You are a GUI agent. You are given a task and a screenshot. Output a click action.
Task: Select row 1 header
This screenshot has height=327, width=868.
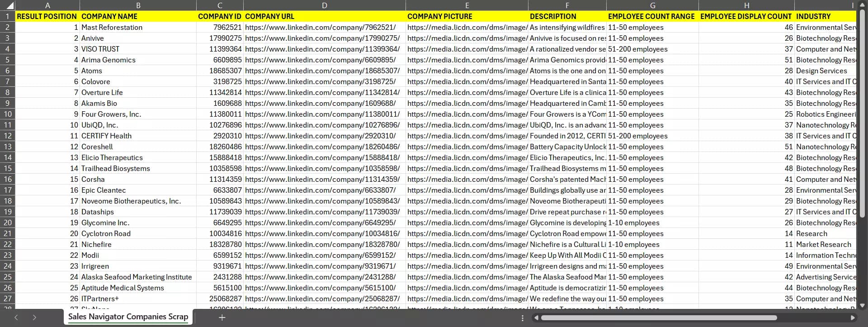[8, 16]
